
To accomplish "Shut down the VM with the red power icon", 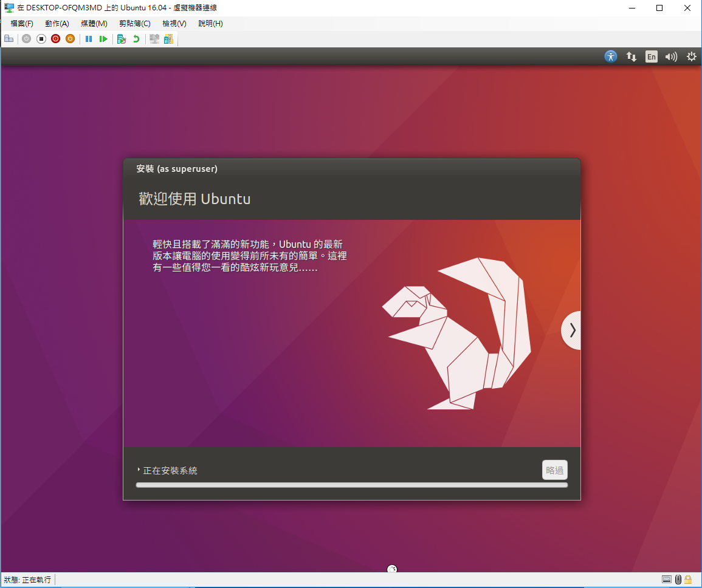I will (x=55, y=38).
